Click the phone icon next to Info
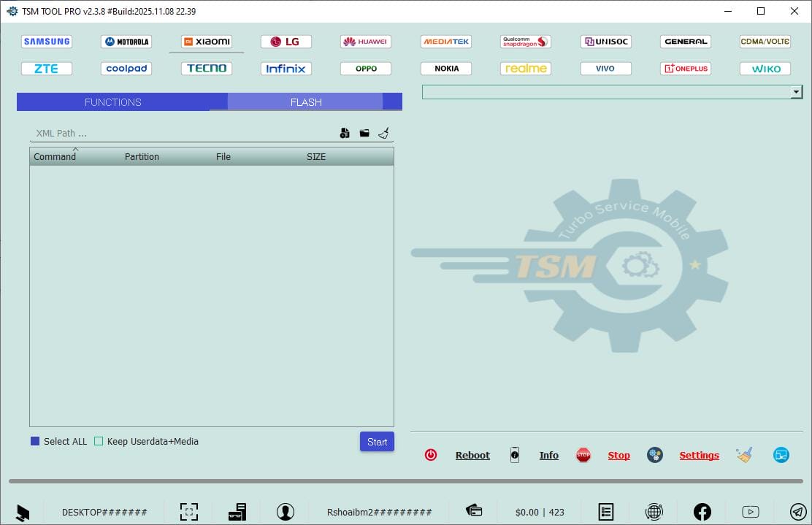 515,454
